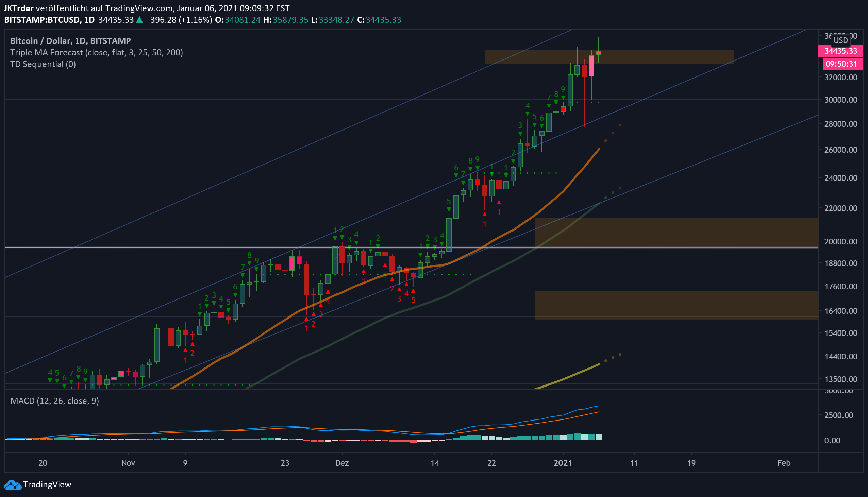Click the TradingView cloud logo icon
The height and width of the screenshot is (497, 868).
tap(13, 485)
